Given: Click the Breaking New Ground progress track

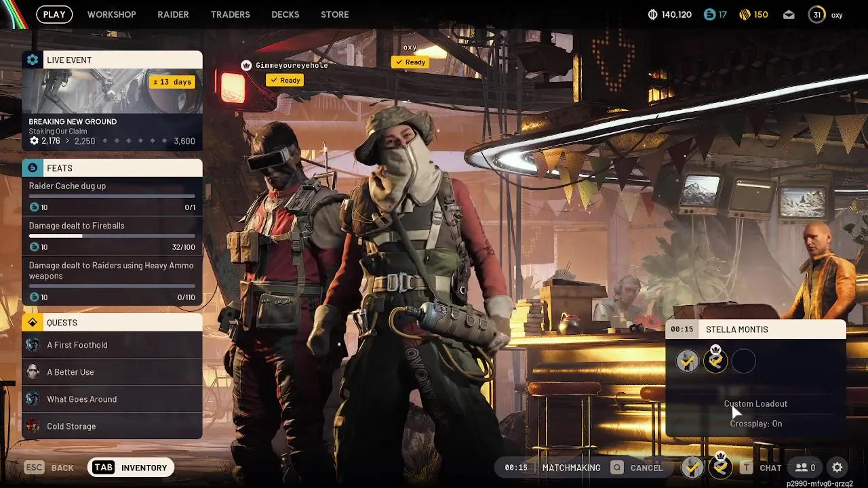Looking at the screenshot, I should (112, 141).
